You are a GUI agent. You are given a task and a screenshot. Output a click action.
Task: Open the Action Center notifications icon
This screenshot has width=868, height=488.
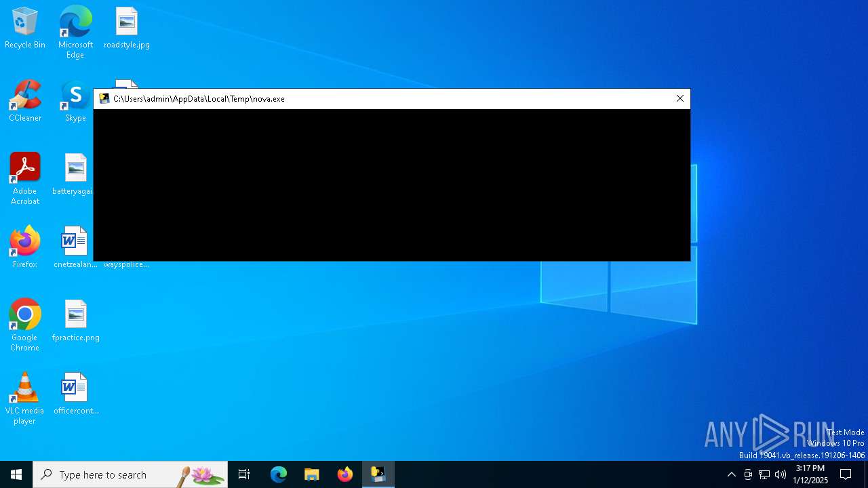click(846, 474)
